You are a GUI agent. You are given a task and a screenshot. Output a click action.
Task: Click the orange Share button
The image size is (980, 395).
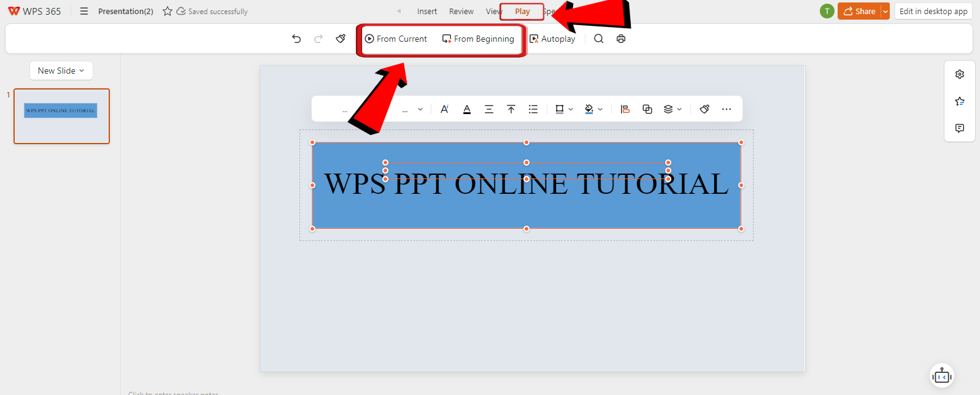click(859, 11)
